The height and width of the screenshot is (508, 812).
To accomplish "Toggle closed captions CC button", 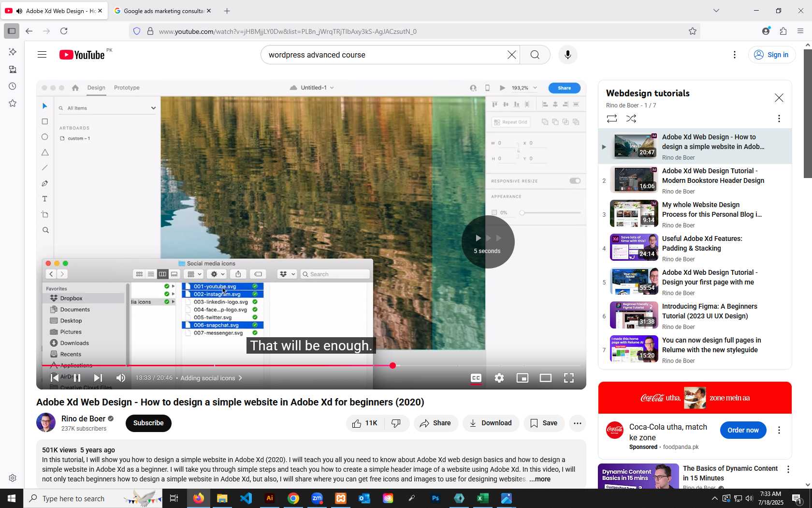I will point(476,378).
